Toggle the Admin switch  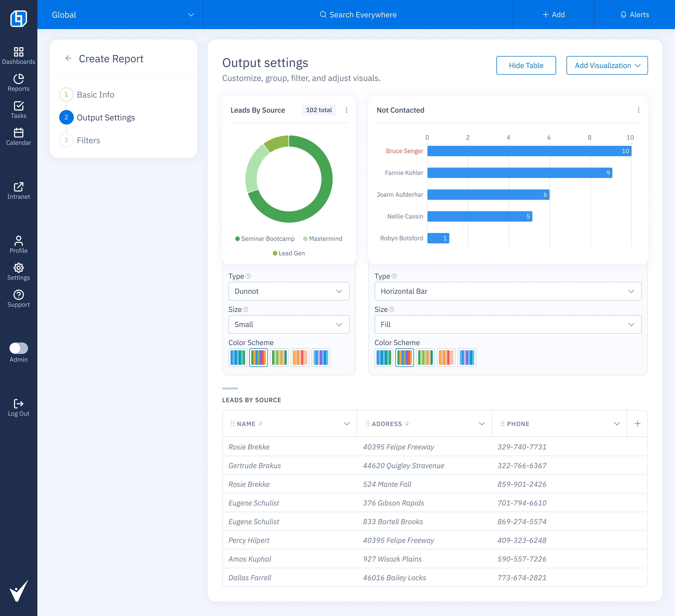pos(18,348)
